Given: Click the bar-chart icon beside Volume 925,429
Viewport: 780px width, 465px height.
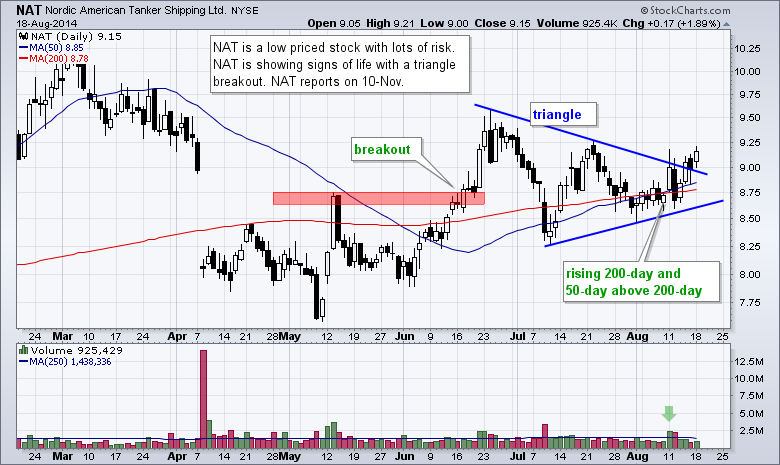Looking at the screenshot, I should point(23,350).
